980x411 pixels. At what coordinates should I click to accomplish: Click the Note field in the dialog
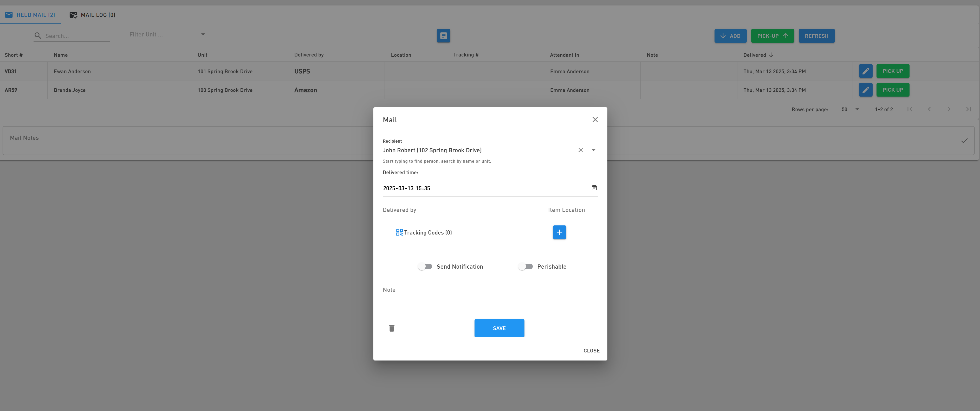click(490, 293)
